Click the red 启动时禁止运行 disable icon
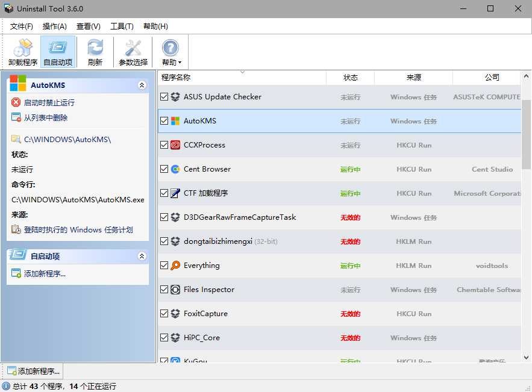The width and height of the screenshot is (532, 392). tap(16, 102)
